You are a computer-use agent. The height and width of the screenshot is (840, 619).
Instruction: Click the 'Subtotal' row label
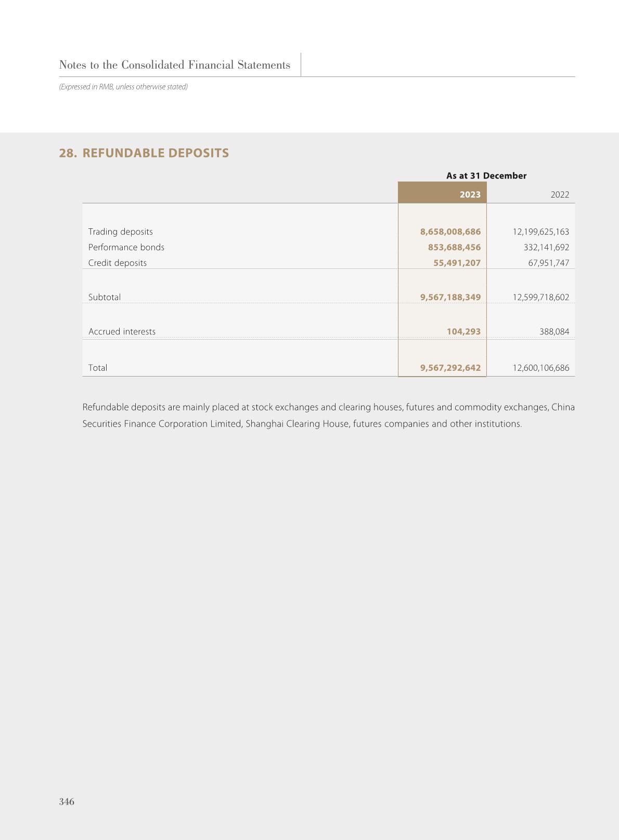click(105, 297)
